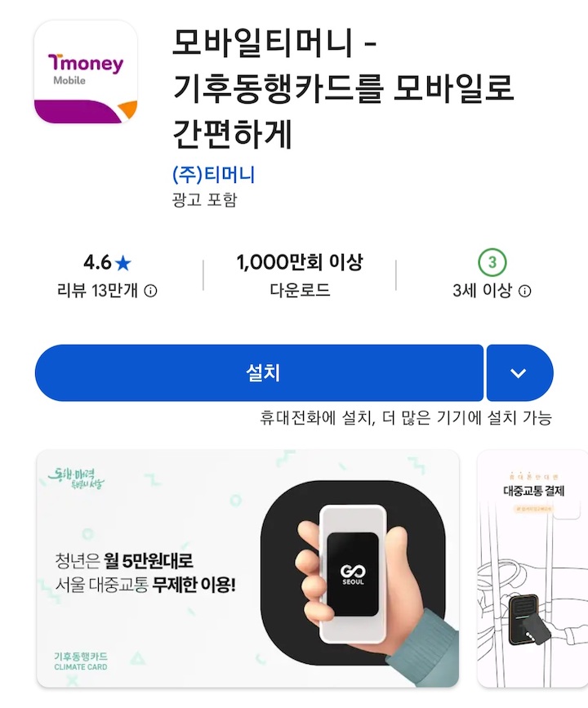Click the blue star rating icon
The image size is (588, 708).
122,263
